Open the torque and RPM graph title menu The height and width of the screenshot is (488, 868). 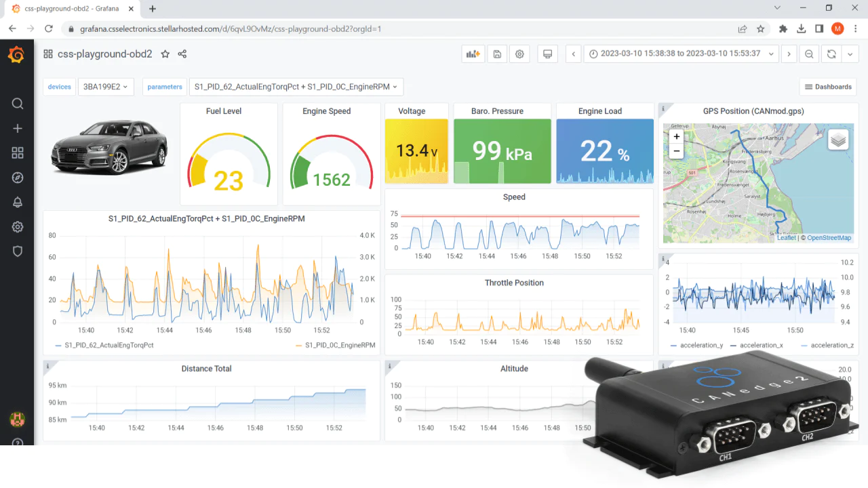(207, 219)
